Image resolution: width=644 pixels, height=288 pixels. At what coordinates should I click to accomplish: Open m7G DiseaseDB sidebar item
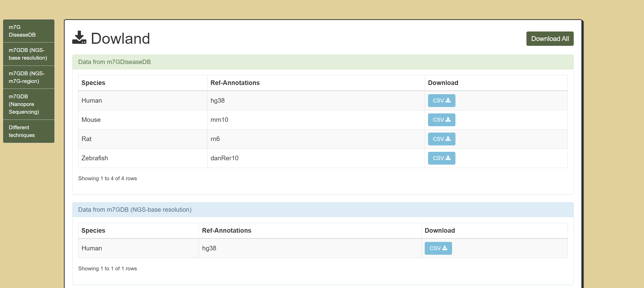29,31
